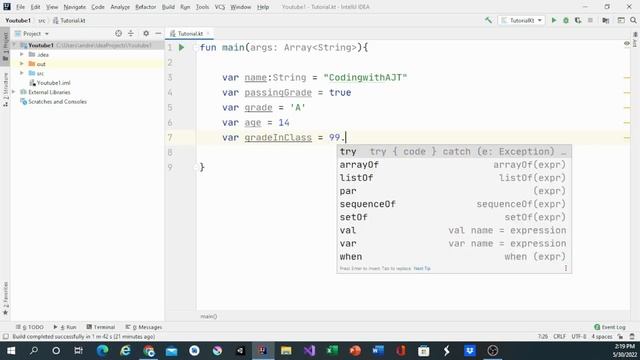Screen dimensions: 640x360
Task: Select the arrayOf completion suggestion
Action: pyautogui.click(x=454, y=164)
